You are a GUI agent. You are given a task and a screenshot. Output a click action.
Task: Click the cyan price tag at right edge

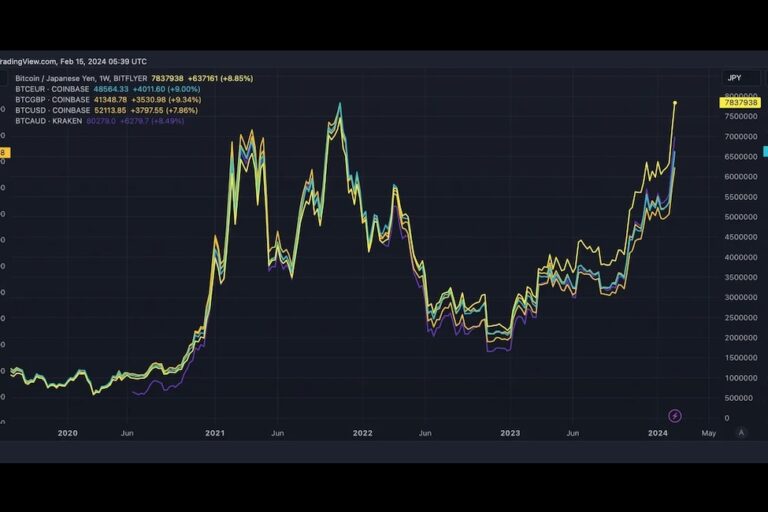[x=765, y=151]
